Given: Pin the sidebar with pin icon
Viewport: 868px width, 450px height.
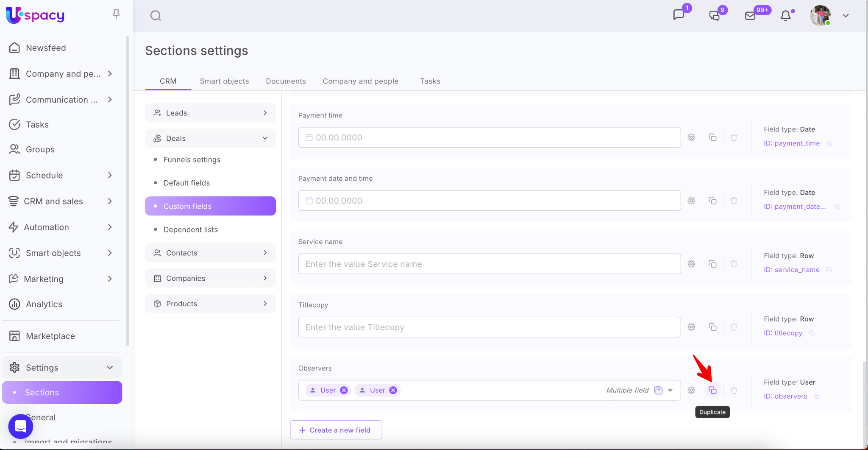Looking at the screenshot, I should coord(116,14).
